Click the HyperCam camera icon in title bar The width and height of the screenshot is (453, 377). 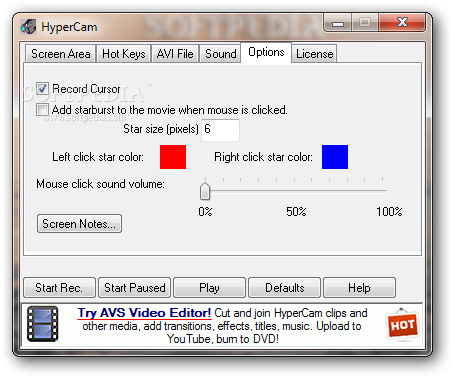(28, 27)
